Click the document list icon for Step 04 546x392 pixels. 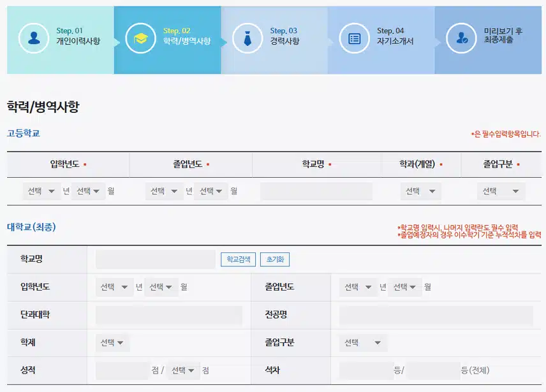pyautogui.click(x=355, y=38)
